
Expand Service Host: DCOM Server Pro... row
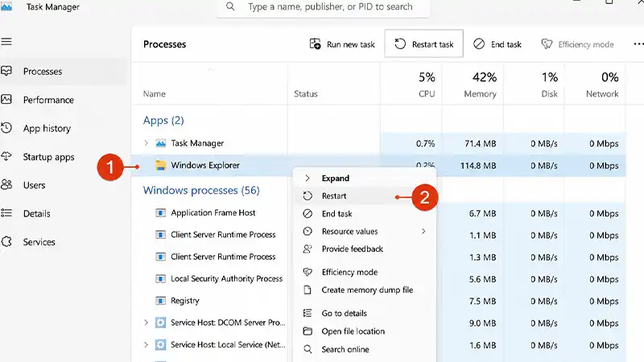click(x=146, y=323)
